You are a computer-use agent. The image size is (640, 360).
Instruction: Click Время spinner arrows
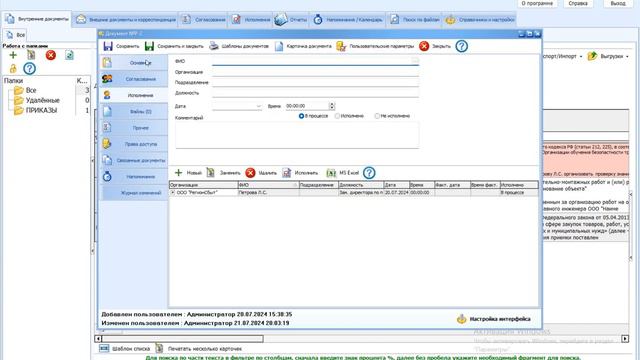[332, 106]
